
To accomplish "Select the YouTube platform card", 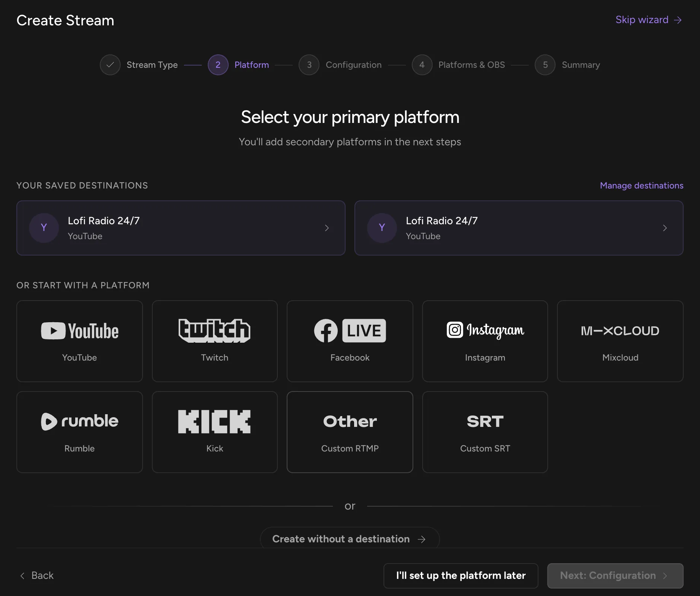I will pyautogui.click(x=79, y=341).
